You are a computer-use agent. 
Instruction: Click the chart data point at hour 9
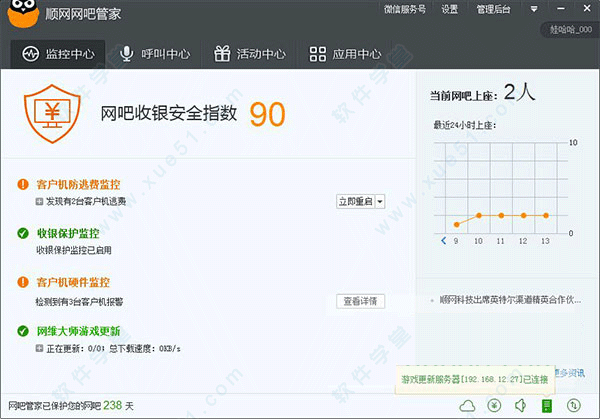pyautogui.click(x=456, y=225)
